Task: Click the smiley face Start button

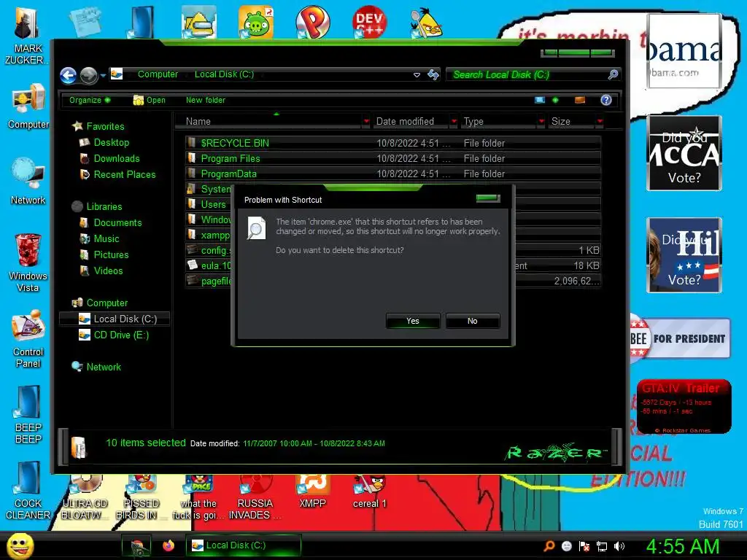Action: [x=20, y=545]
